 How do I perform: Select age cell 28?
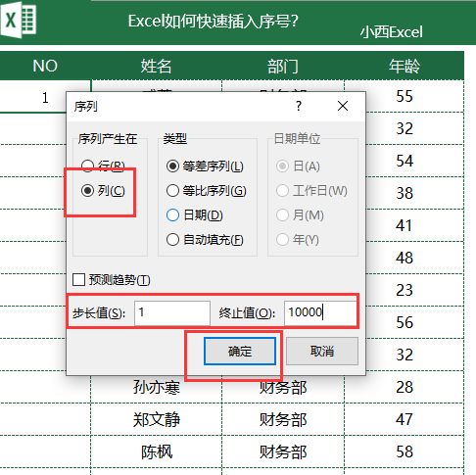405,387
